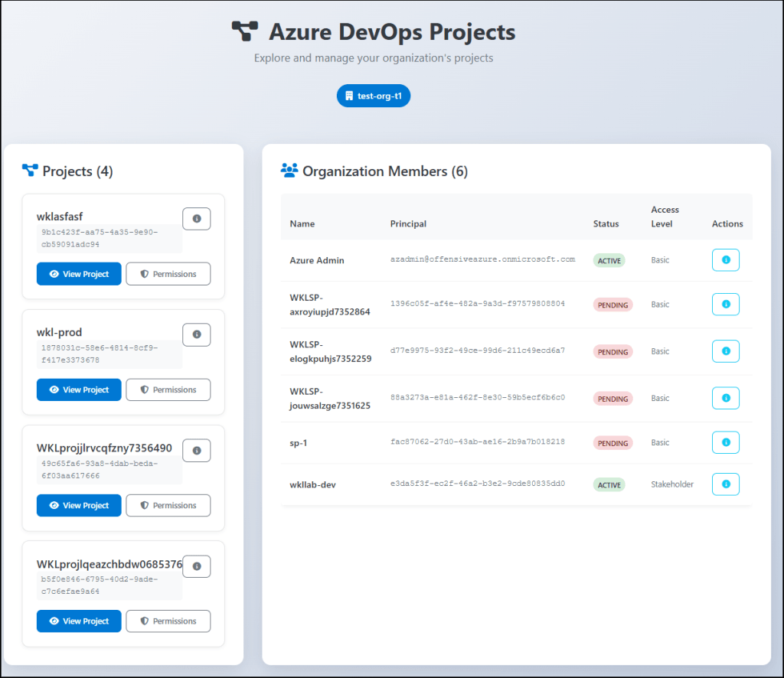Image resolution: width=784 pixels, height=678 pixels.
Task: Click PENDING badge for WKLSP-jouwsalzge7351625
Action: [x=612, y=399]
